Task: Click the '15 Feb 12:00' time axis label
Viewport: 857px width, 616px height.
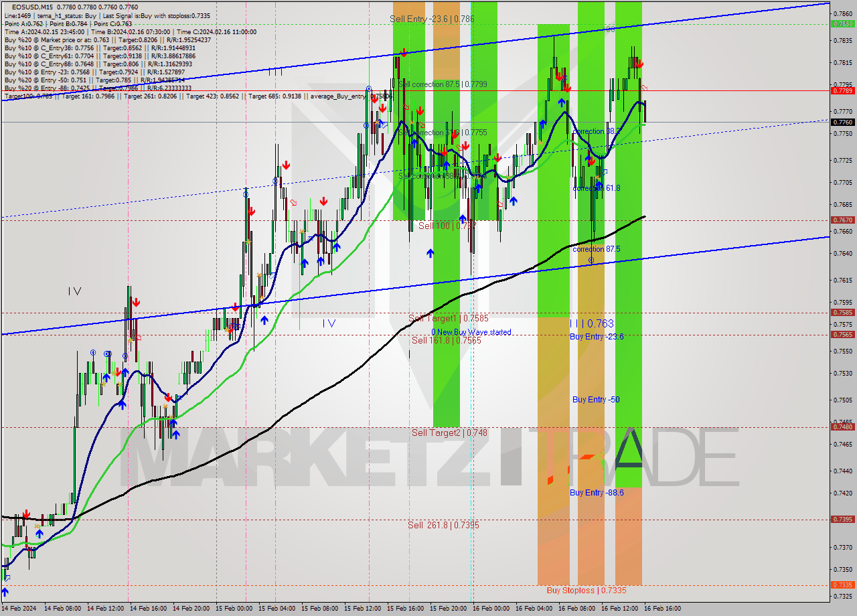Action: (x=362, y=609)
